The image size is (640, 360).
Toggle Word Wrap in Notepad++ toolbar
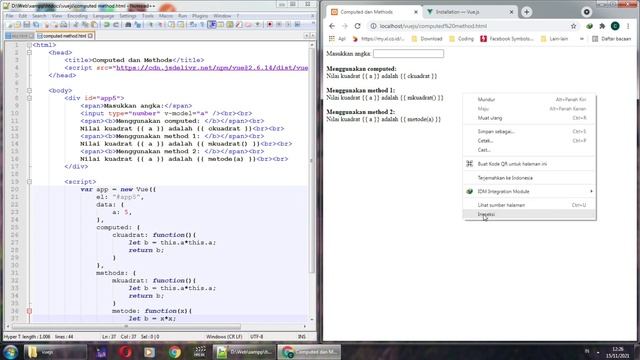click(193, 25)
